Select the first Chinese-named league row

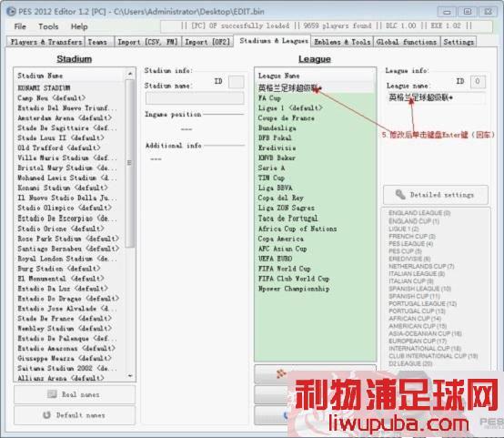(x=316, y=87)
